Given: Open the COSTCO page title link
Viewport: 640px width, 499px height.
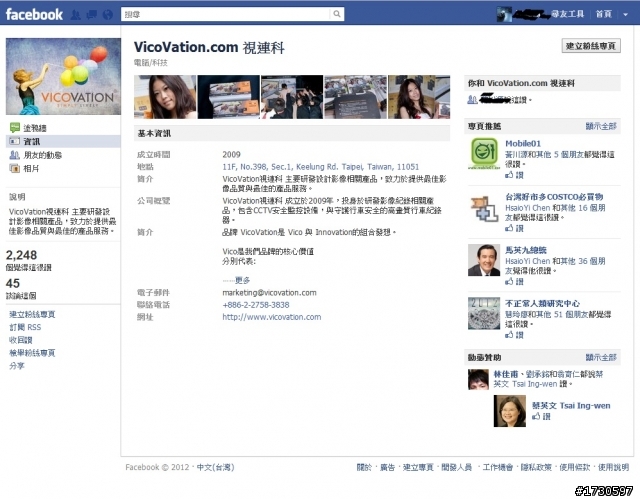Looking at the screenshot, I should (554, 197).
